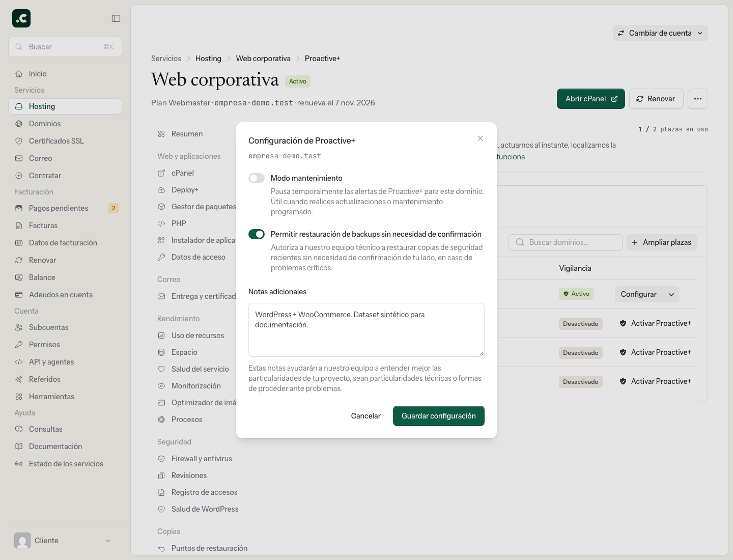The height and width of the screenshot is (560, 733).
Task: Close the Proactive+ configuration dialog
Action: coord(481,138)
